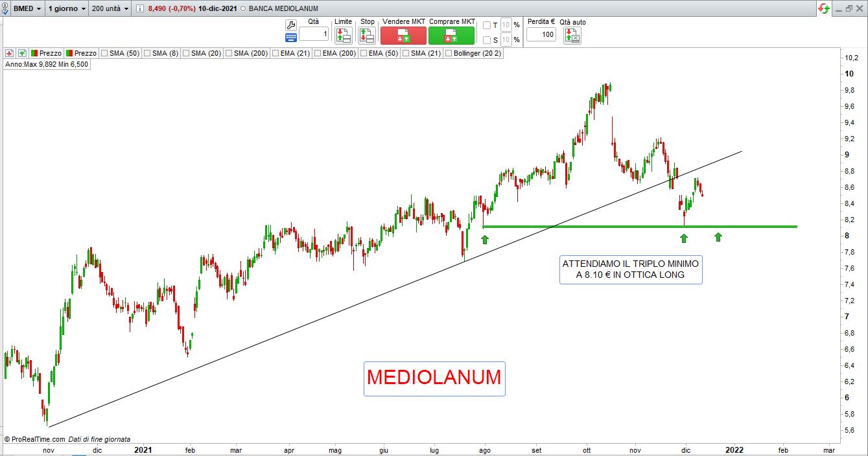The height and width of the screenshot is (456, 868).
Task: Show the EMA (50) average
Action: click(364, 53)
